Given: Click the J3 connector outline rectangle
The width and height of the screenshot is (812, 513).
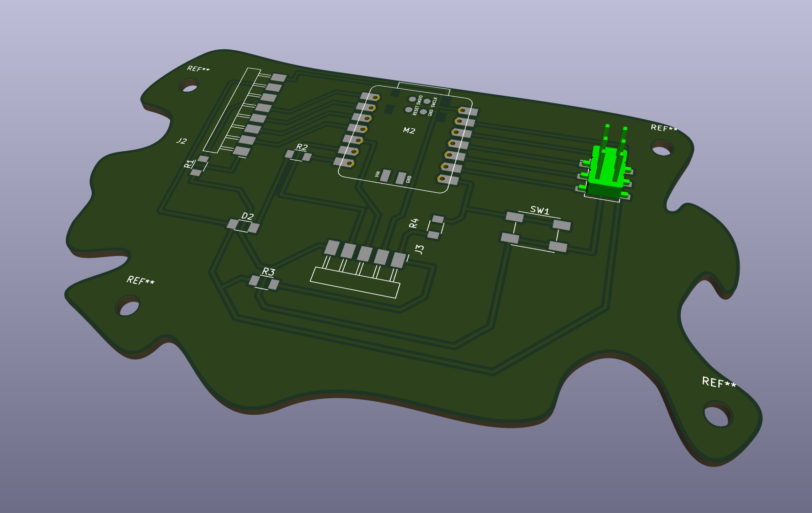Looking at the screenshot, I should [x=355, y=282].
